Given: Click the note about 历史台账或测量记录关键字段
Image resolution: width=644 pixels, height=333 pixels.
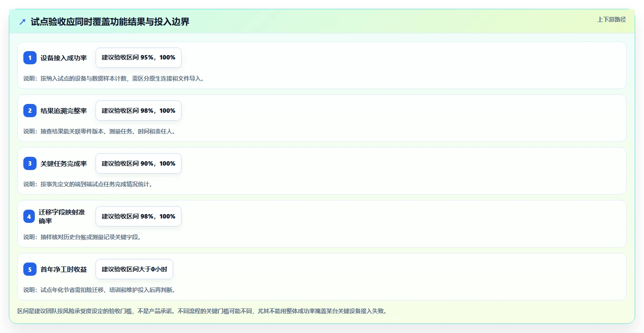Looking at the screenshot, I should tap(82, 237).
